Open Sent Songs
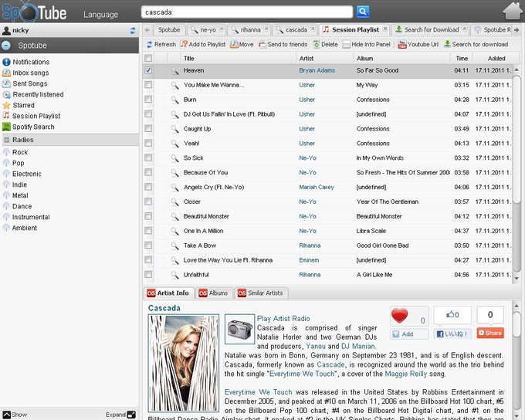The width and height of the screenshot is (525, 420). coord(25,83)
